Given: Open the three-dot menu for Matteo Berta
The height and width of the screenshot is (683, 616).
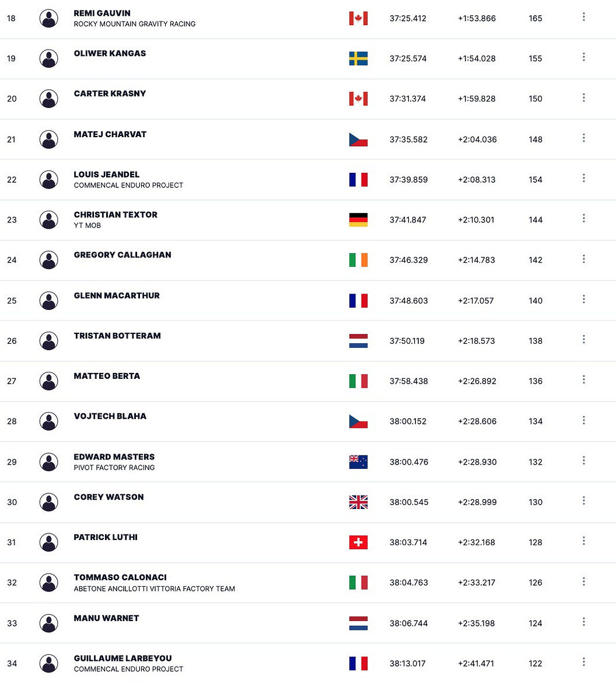Looking at the screenshot, I should pos(584,380).
